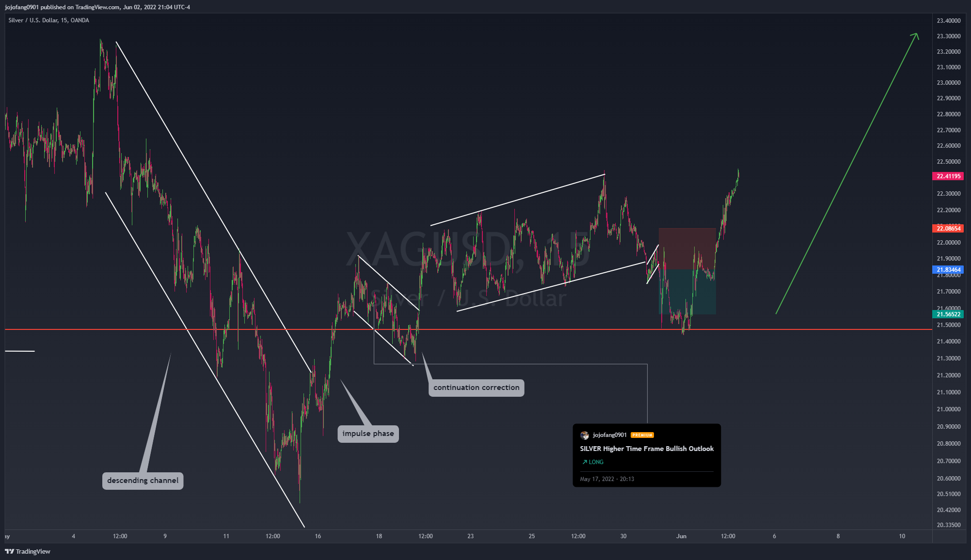
Task: Click the 'impulse phase' callout label
Action: tap(368, 434)
